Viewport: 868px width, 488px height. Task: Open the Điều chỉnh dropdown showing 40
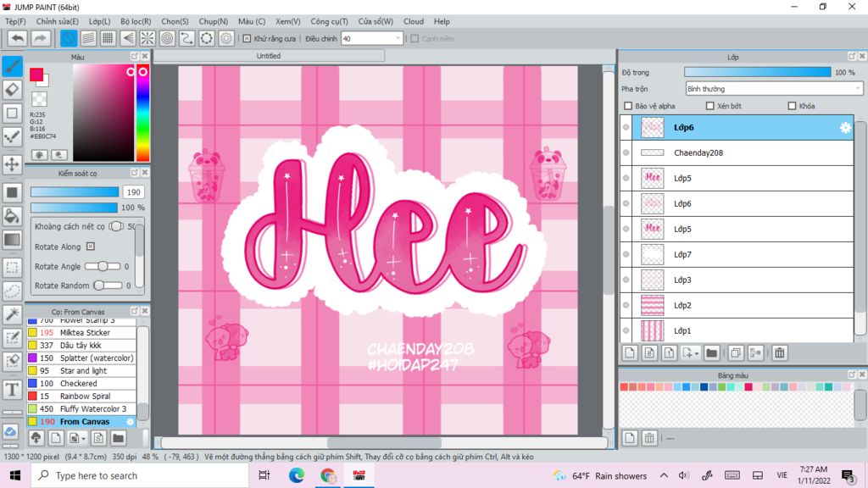tap(371, 39)
